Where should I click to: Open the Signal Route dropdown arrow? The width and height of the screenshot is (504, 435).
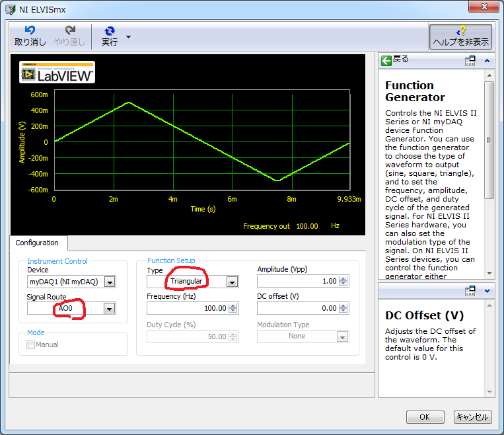point(110,309)
